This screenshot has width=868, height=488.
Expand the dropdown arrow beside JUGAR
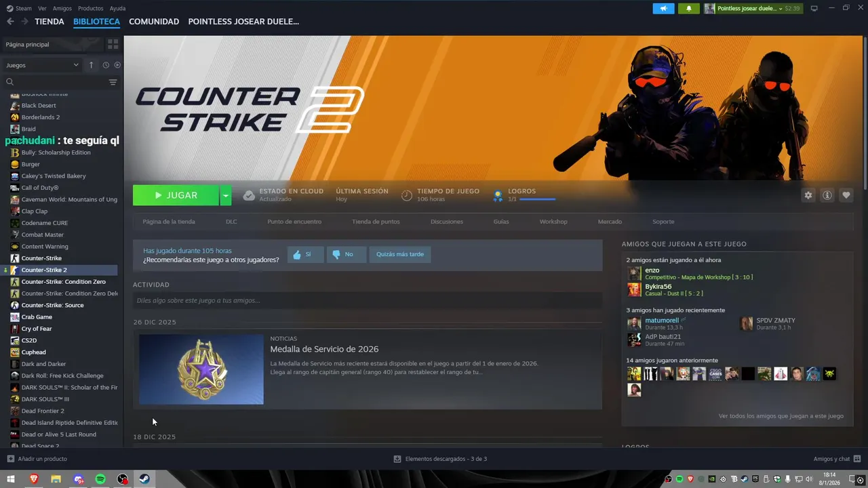(226, 195)
